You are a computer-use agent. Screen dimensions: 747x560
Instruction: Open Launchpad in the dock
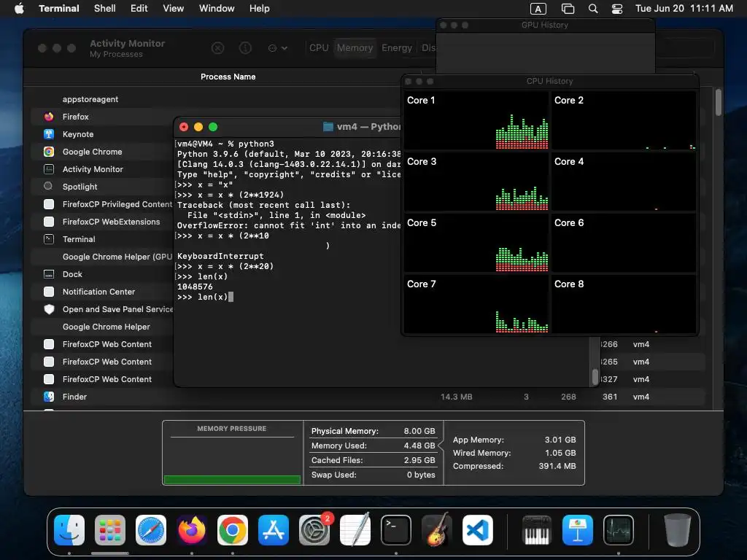tap(110, 530)
